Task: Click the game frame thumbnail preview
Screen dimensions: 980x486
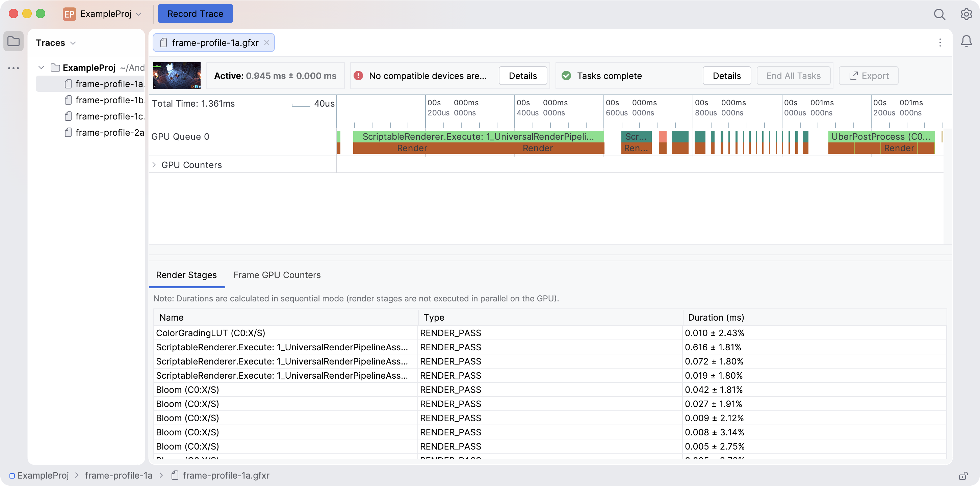Action: [177, 76]
